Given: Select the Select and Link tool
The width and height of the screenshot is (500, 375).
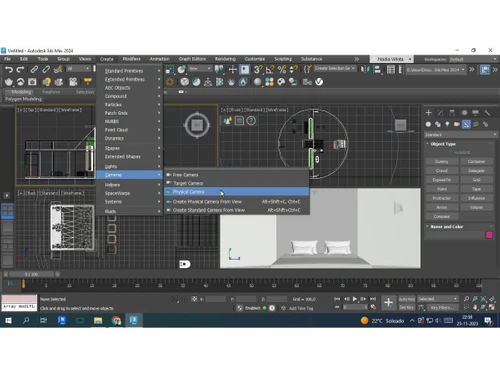Looking at the screenshot, I should [34, 69].
